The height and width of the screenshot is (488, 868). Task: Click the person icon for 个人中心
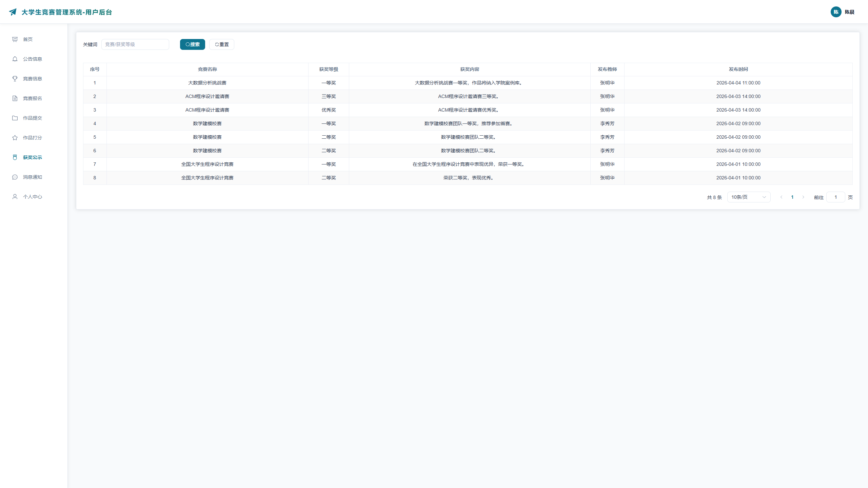tap(15, 197)
